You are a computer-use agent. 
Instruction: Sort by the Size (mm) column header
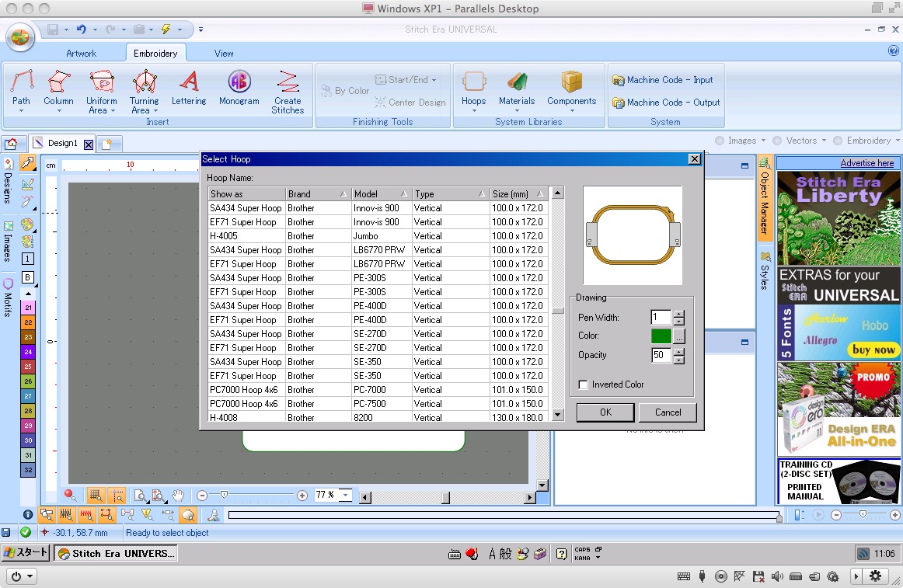[x=518, y=194]
